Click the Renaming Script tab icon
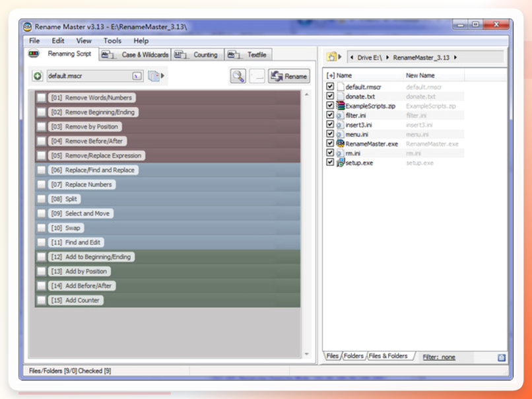 (x=34, y=54)
